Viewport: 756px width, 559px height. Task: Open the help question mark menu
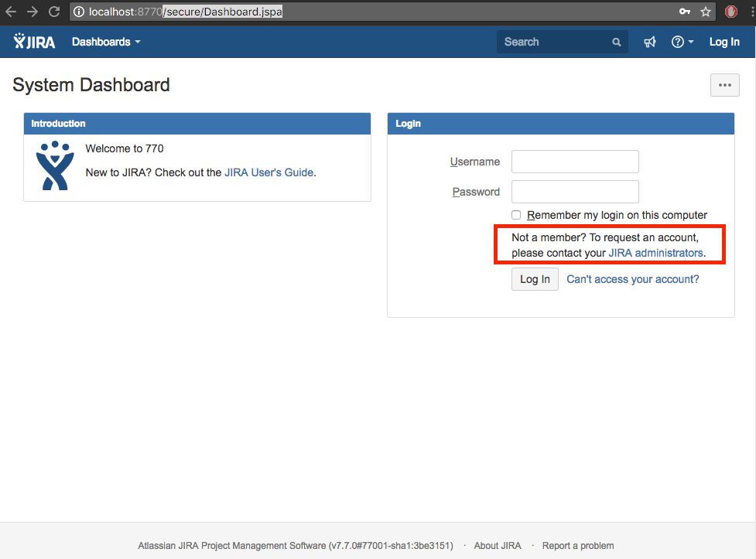click(682, 42)
